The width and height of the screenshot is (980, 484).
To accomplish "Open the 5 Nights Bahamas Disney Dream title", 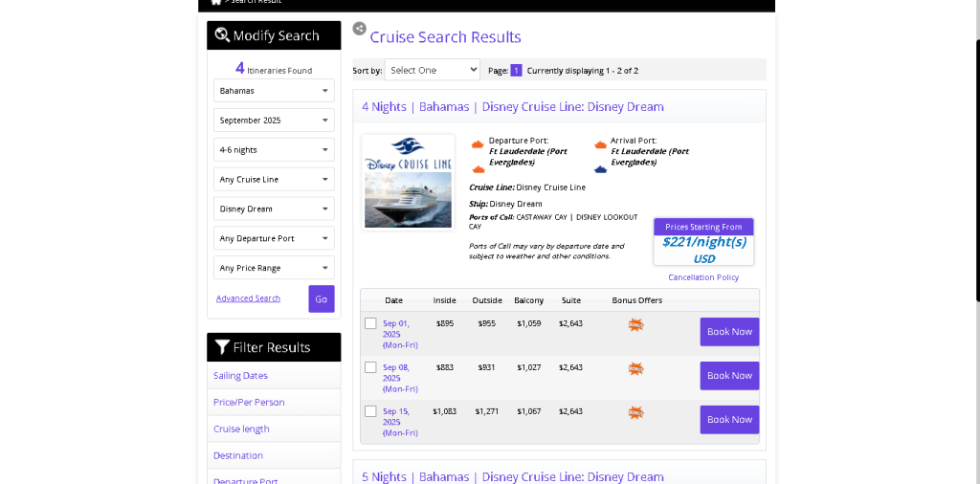I will pyautogui.click(x=513, y=476).
